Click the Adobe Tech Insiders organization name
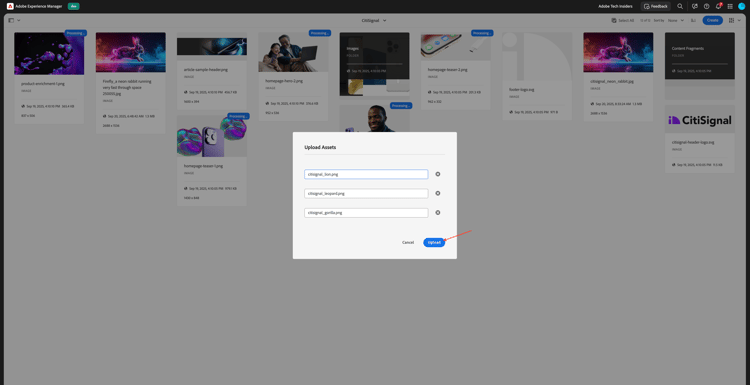 [615, 6]
